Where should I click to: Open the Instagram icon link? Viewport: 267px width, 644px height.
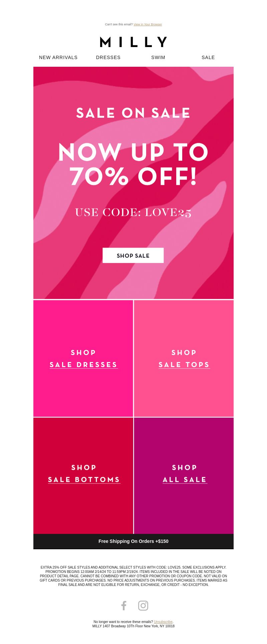143,606
